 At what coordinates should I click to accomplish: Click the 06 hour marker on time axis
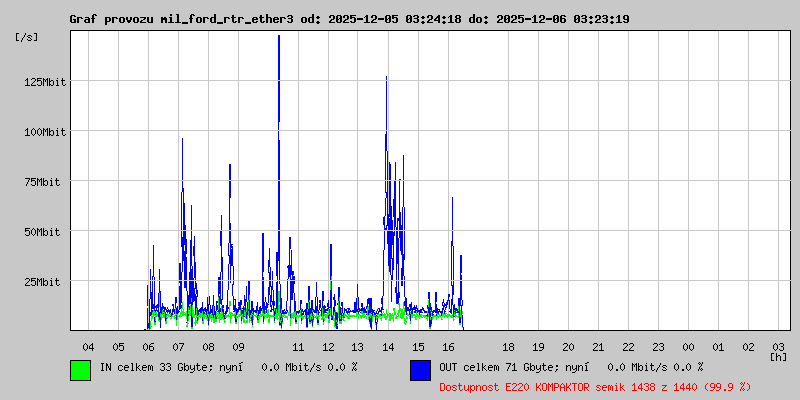coord(149,346)
